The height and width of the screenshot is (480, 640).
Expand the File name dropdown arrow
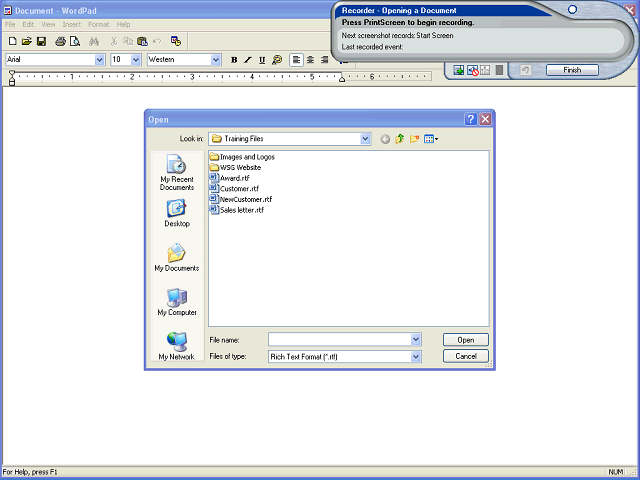pos(416,340)
